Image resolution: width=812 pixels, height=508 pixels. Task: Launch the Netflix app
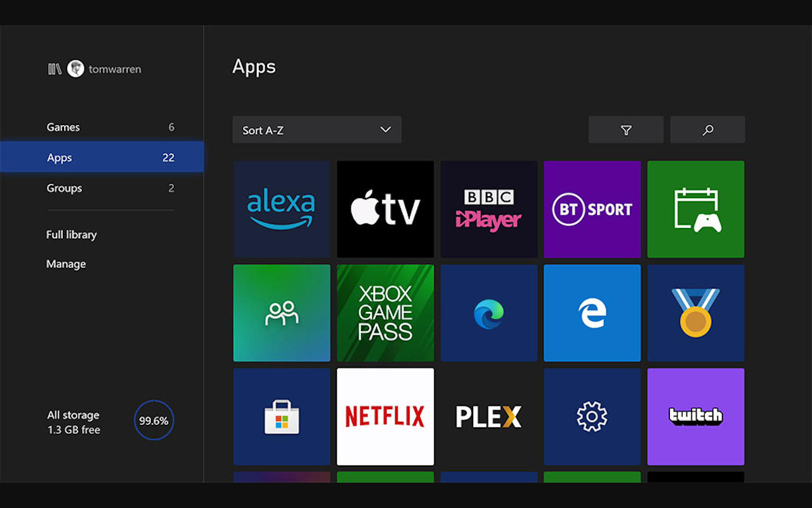(x=385, y=417)
